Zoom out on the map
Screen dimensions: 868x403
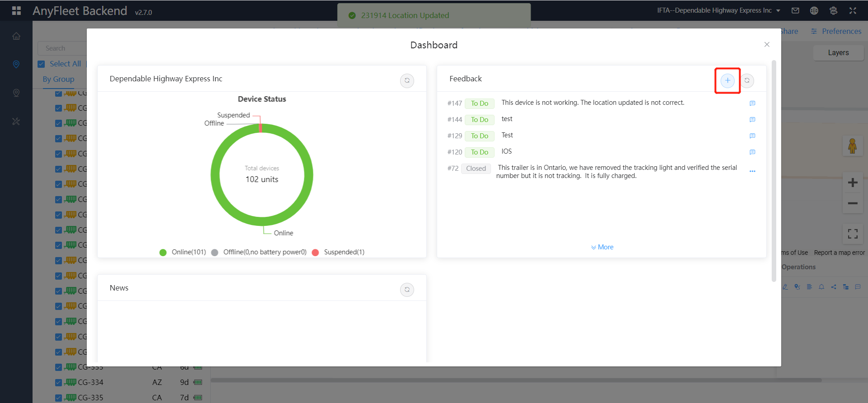[853, 203]
